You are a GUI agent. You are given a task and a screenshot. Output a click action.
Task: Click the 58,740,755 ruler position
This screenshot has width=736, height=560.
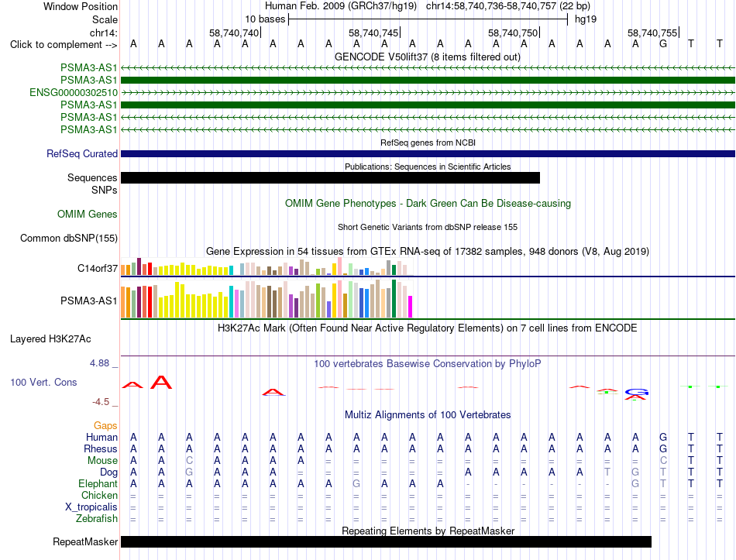[652, 33]
